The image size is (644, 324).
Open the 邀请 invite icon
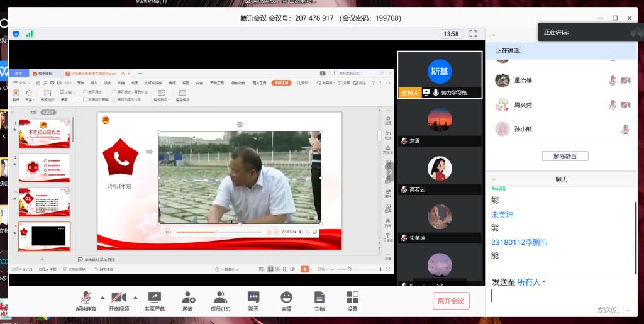[x=187, y=298]
